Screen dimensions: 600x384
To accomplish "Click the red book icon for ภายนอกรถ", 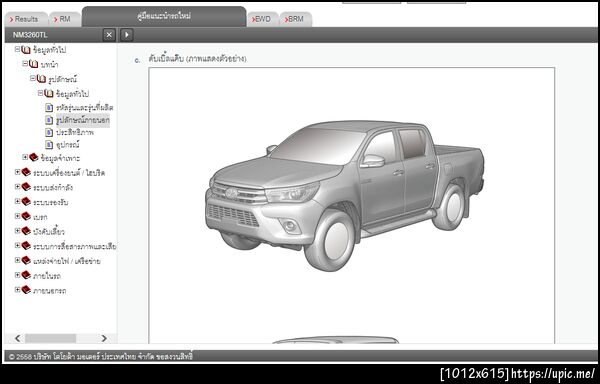I will tap(26, 290).
